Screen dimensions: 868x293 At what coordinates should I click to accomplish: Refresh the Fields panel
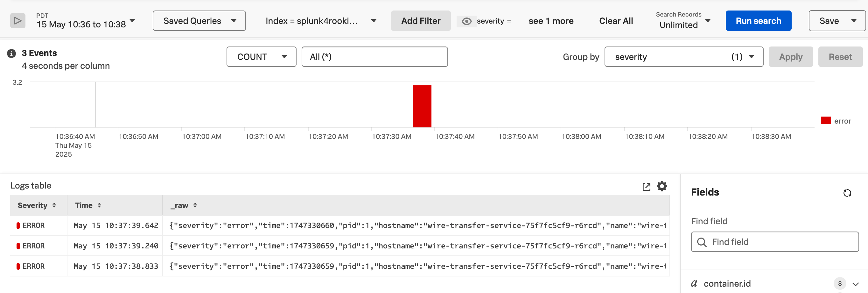click(x=848, y=193)
